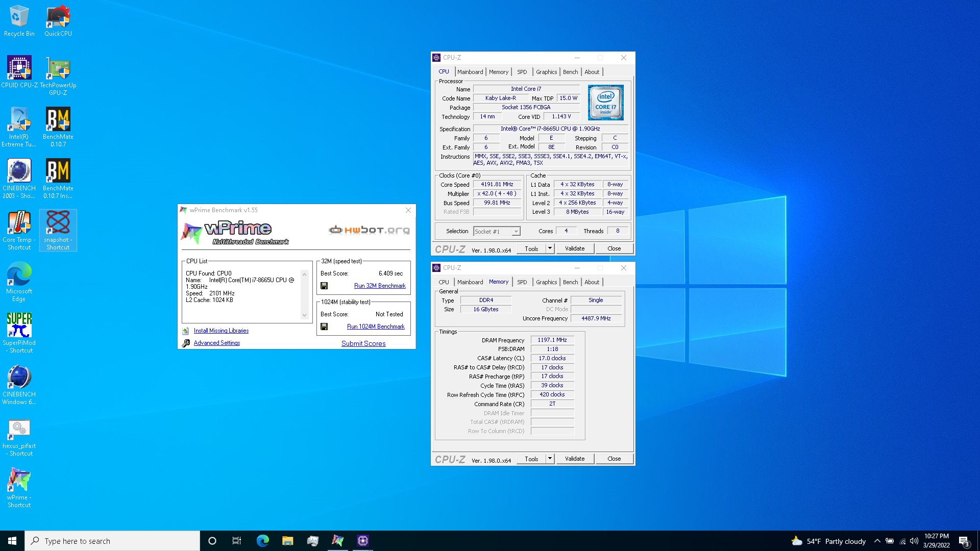
Task: Launch SuperPiMod shortcut
Action: click(19, 333)
